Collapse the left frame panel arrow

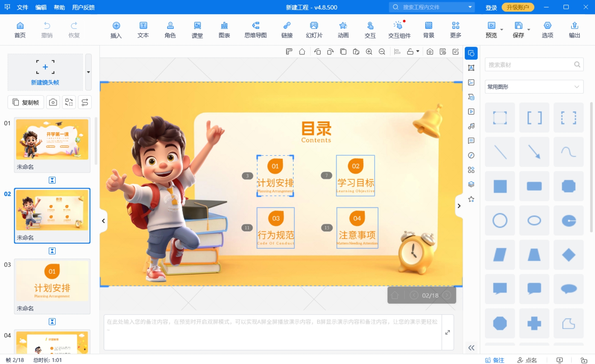103,221
